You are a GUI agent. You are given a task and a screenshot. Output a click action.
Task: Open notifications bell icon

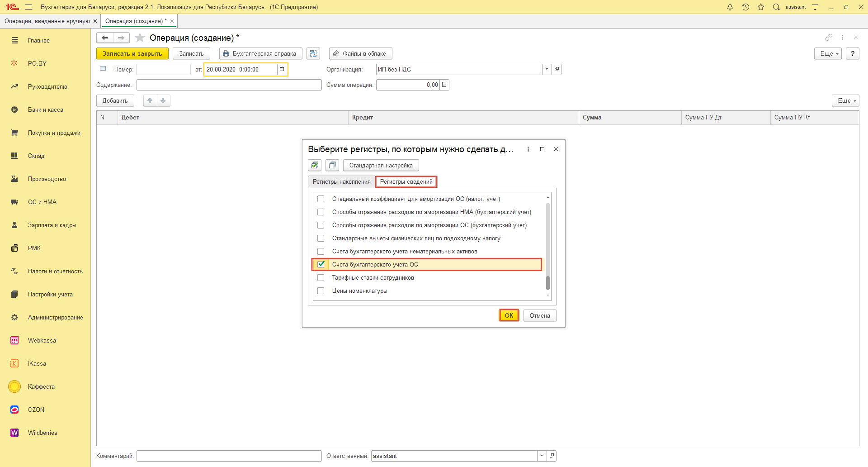pos(730,7)
